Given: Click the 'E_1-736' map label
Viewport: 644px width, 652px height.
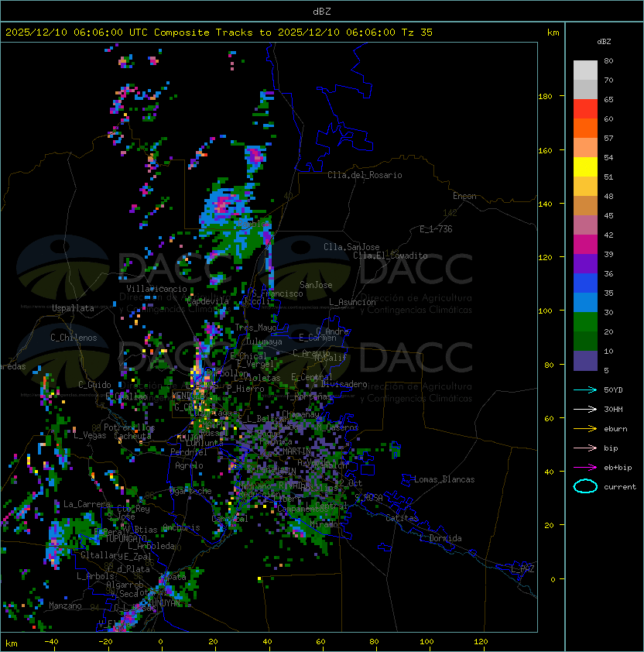Looking at the screenshot, I should pos(436,229).
